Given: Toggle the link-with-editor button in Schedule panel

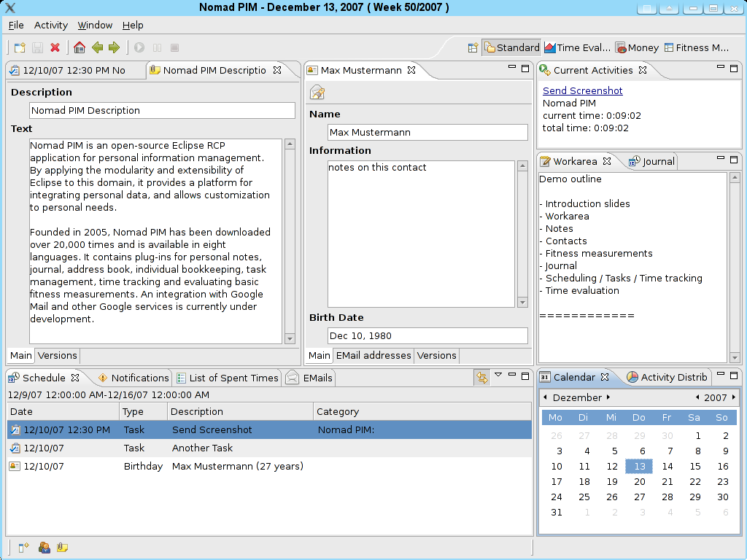Looking at the screenshot, I should 481,377.
